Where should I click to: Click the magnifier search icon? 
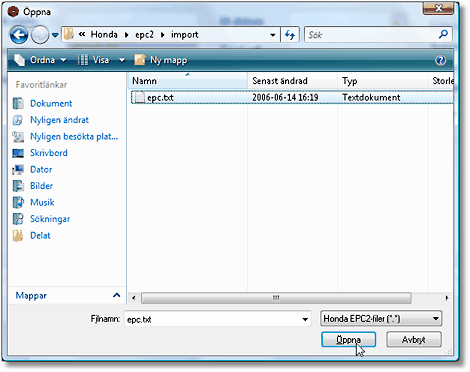(444, 34)
